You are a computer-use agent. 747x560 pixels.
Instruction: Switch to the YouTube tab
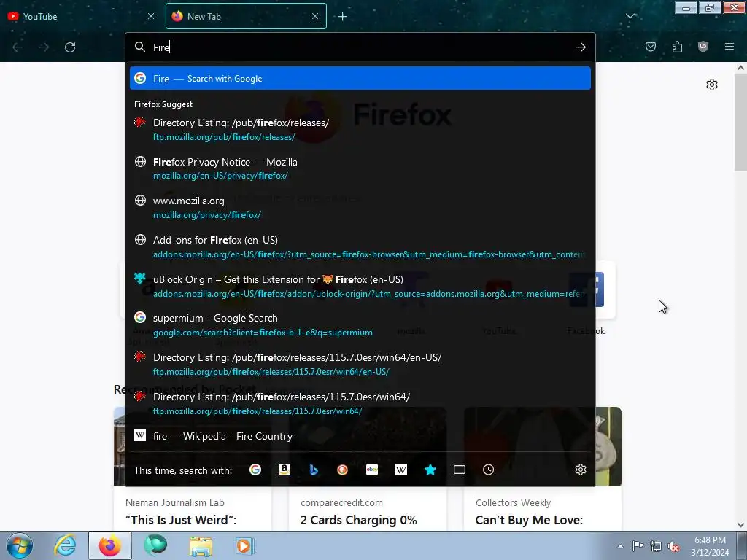(x=76, y=16)
